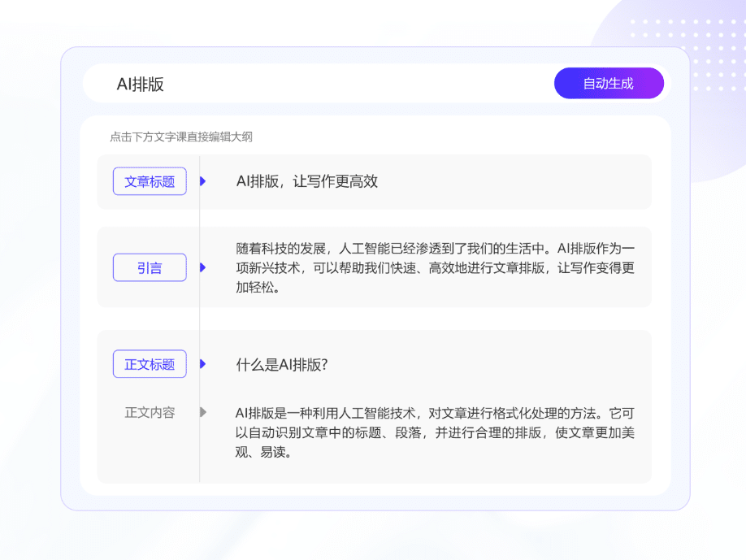The image size is (746, 560).
Task: Click the arrow next to 正文标题
Action: pyautogui.click(x=202, y=364)
